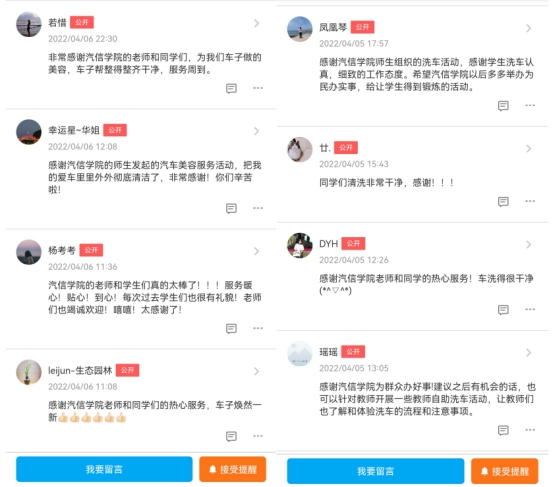Screen dimensions: 553x487
Task: Expand 凤凰琴's message with the chevron
Action: click(x=528, y=28)
